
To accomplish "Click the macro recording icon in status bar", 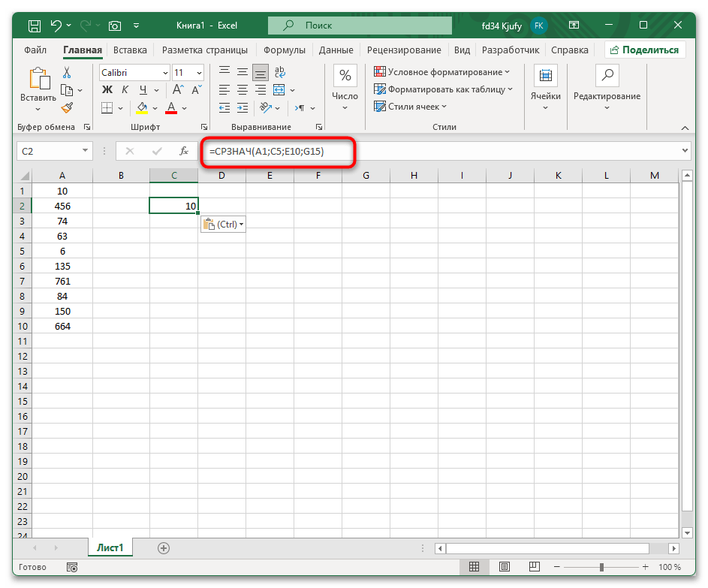I will [x=72, y=567].
